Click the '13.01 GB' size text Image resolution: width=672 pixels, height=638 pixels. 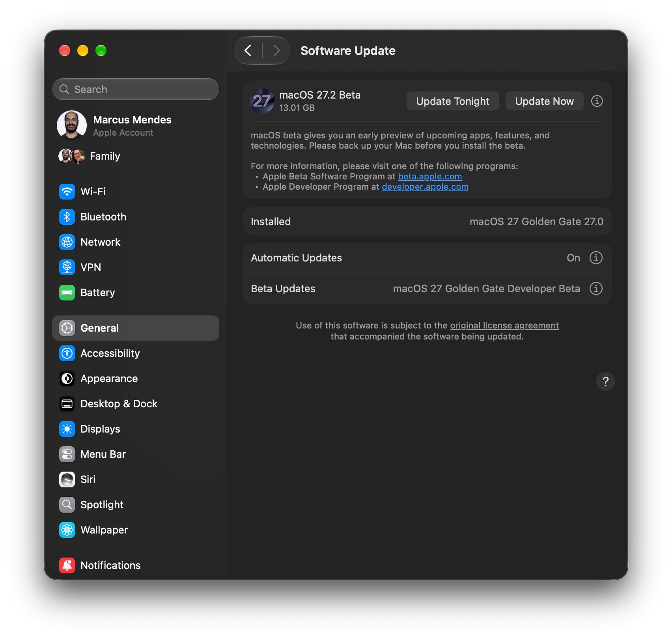pos(297,108)
